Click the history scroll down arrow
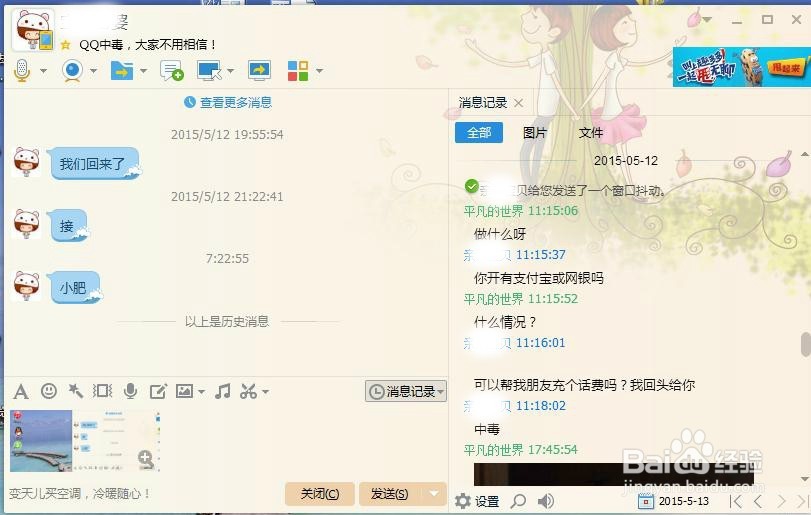Image resolution: width=811 pixels, height=515 pixels. pos(805,479)
